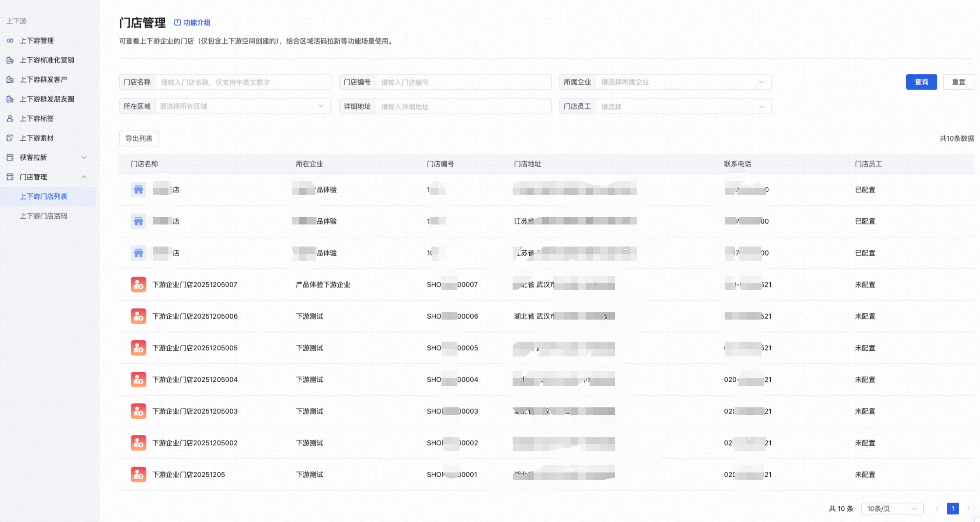Open 上下游管理 link icon in sidebar

click(x=10, y=40)
